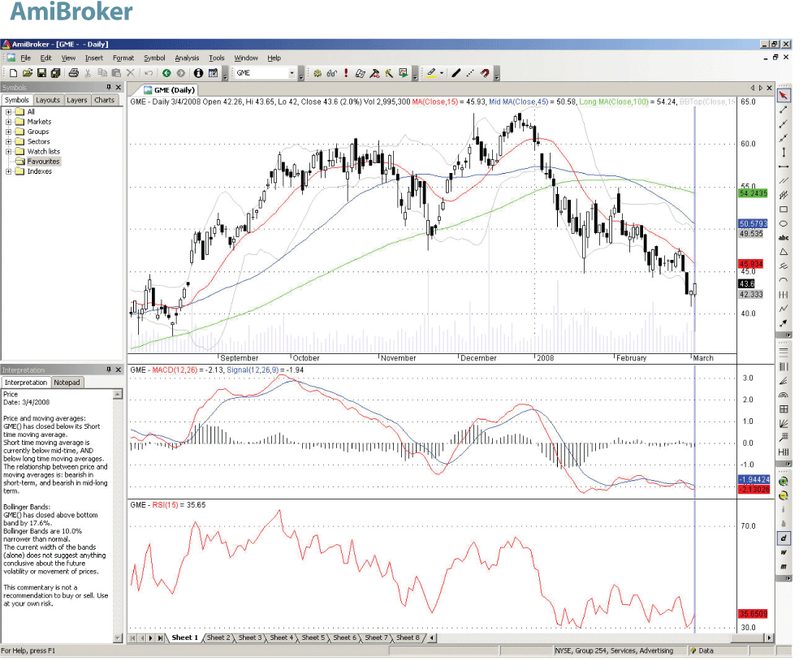Select the arrow pointer tool
The width and height of the screenshot is (812, 670).
click(783, 95)
